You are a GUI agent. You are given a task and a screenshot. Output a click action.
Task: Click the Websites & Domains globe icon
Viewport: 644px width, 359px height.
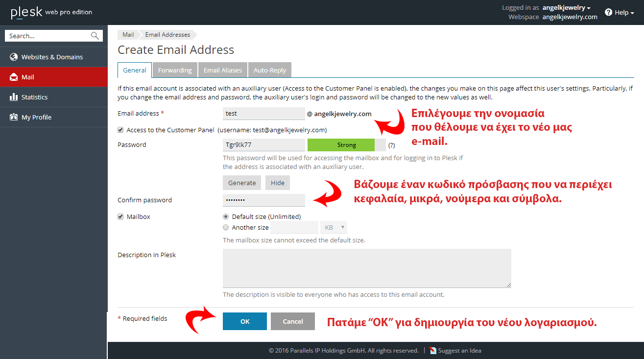(x=14, y=57)
